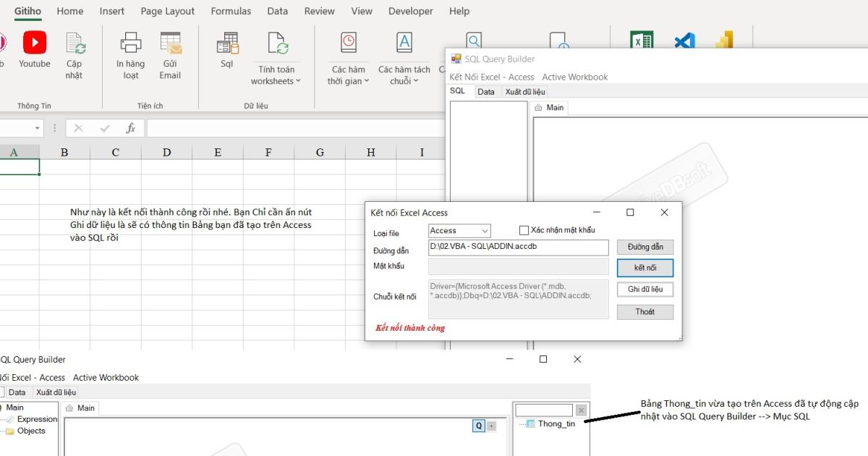Click the Q query icon in builder
This screenshot has height=456, width=868.
click(x=478, y=426)
